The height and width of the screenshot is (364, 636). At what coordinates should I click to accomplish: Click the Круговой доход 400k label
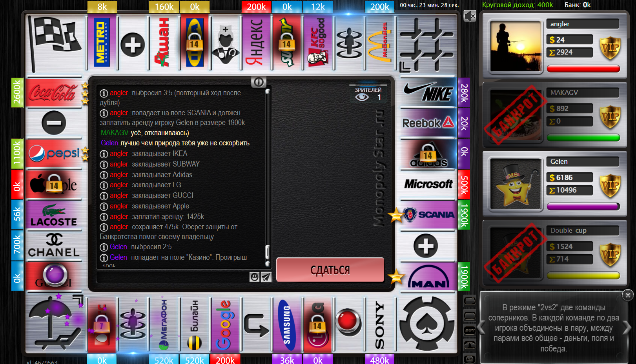click(517, 5)
